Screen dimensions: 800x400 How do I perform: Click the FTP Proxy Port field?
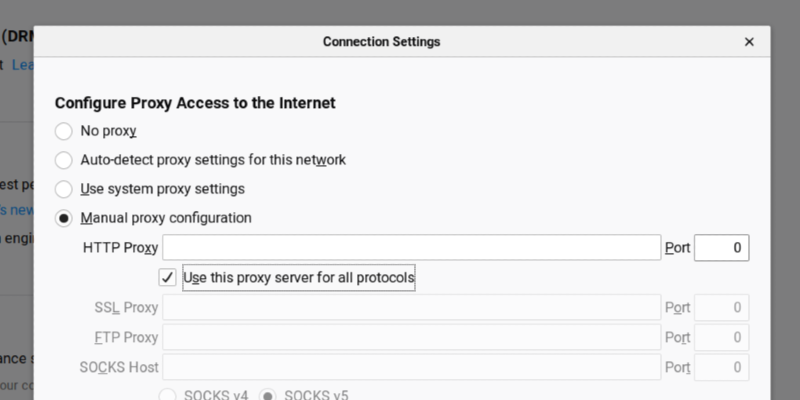pos(721,338)
